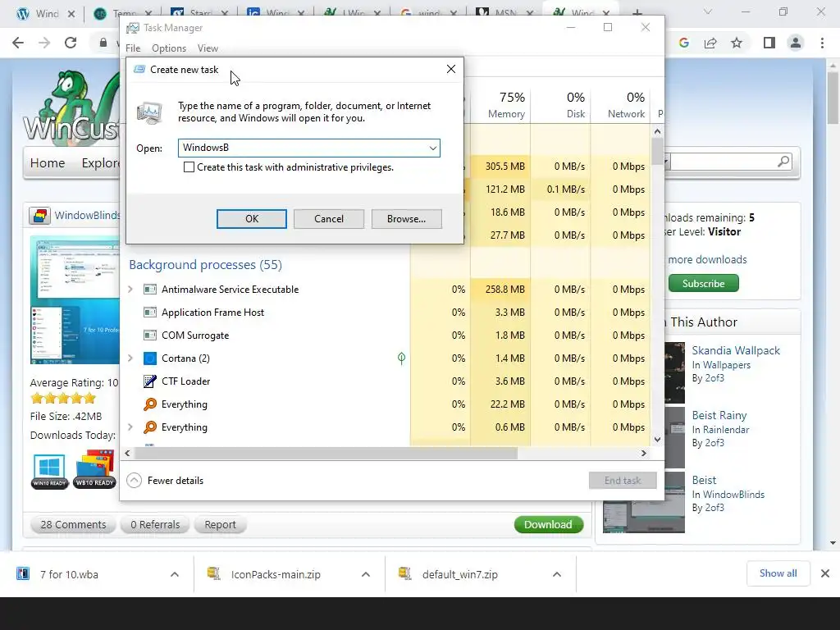This screenshot has height=630, width=840.
Task: Open Chrome's three-dot menu
Action: click(822, 43)
